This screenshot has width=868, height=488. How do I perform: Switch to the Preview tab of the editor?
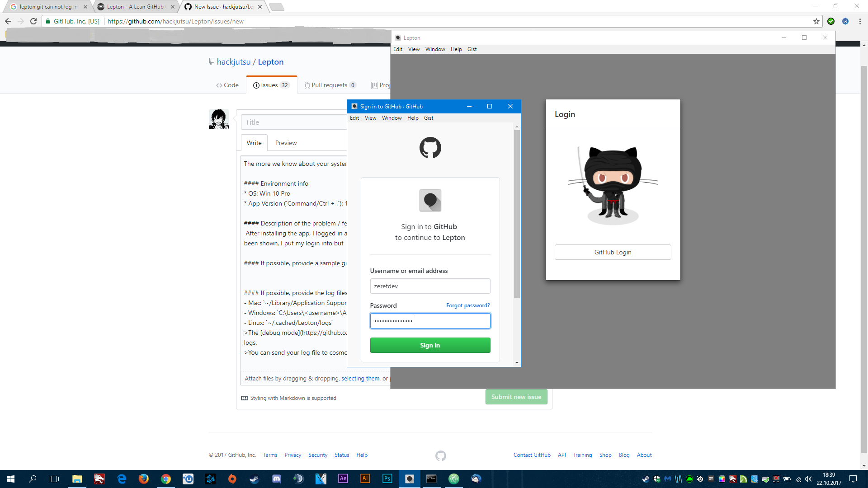tap(286, 142)
